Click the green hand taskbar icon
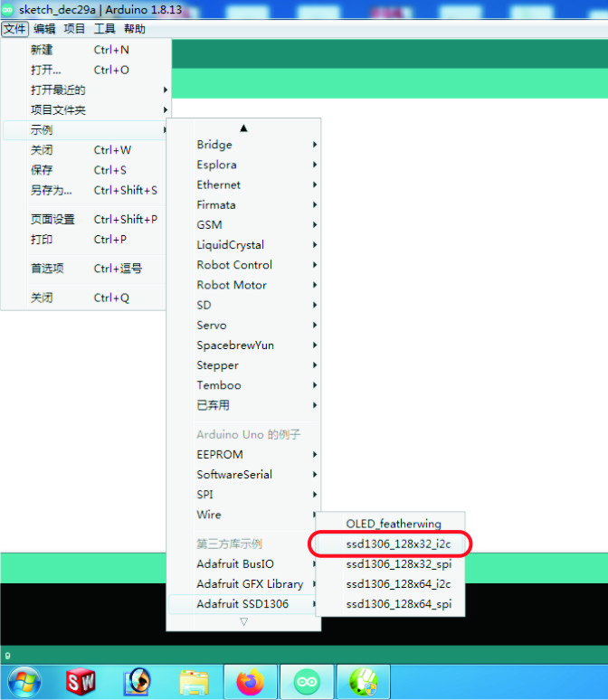Viewport: 608px width, 700px height. 363,681
